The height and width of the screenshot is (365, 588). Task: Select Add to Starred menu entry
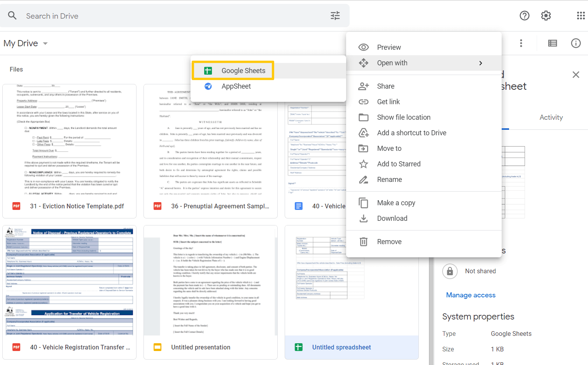coord(424,164)
